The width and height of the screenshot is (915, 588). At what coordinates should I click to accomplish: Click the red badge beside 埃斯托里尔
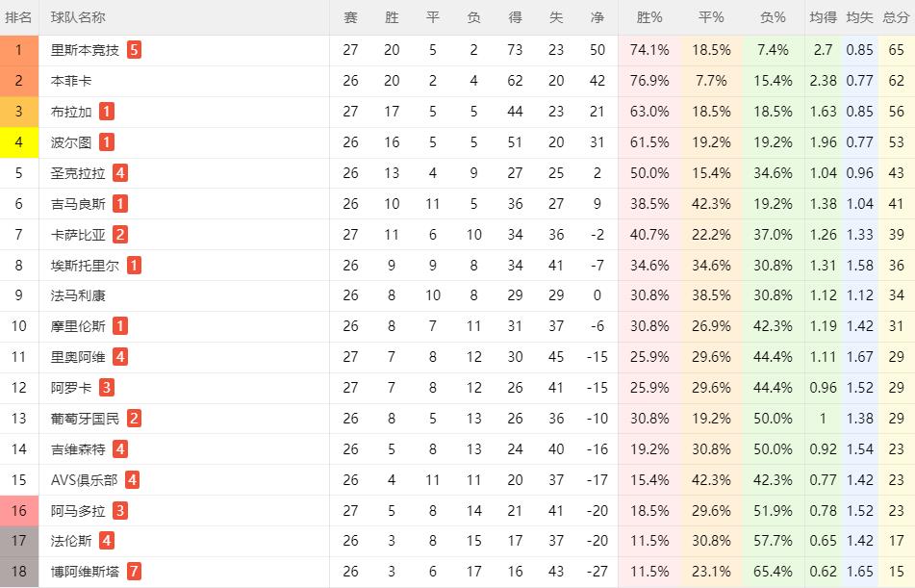click(134, 266)
